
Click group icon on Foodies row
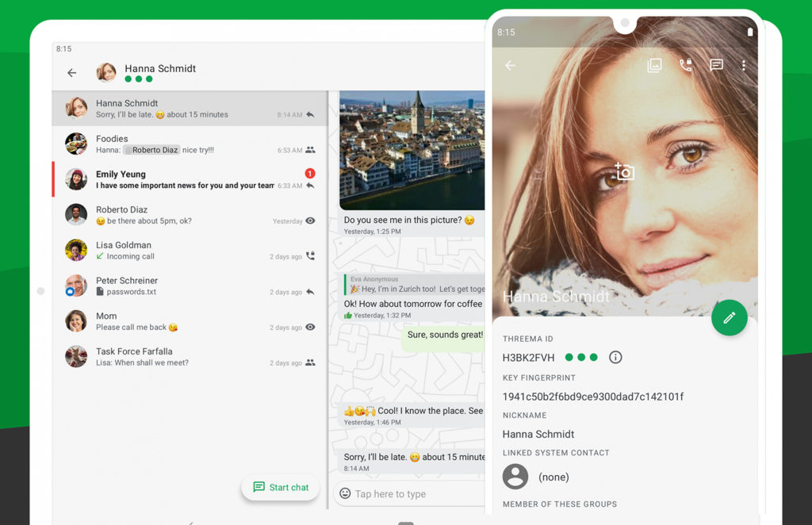pyautogui.click(x=310, y=150)
